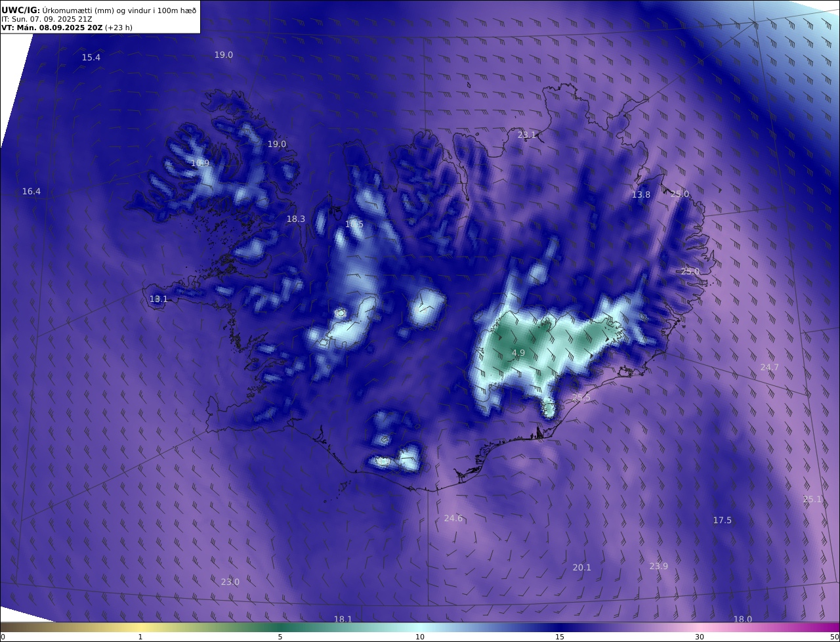Click the colorbar tick label 30

point(700,637)
